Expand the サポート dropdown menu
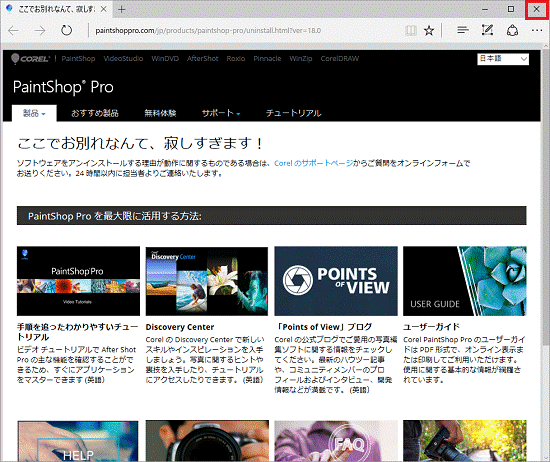 [x=221, y=113]
